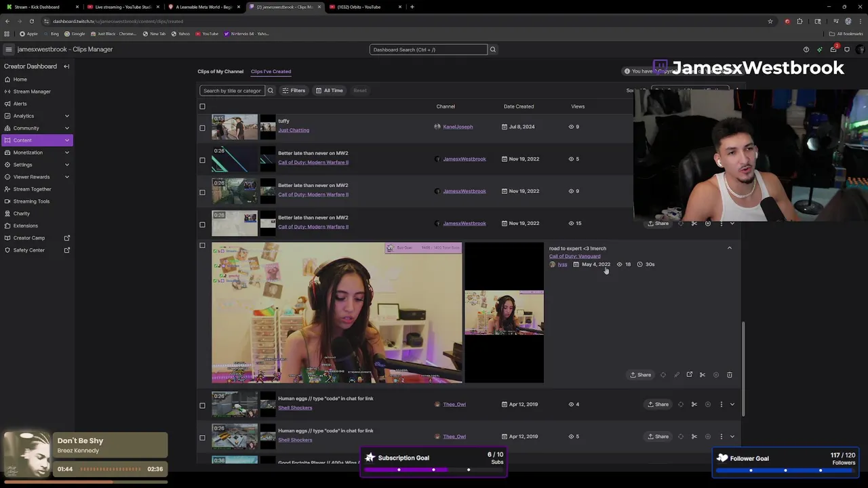Open the hamburger navigation menu
868x488 pixels.
[x=8, y=49]
